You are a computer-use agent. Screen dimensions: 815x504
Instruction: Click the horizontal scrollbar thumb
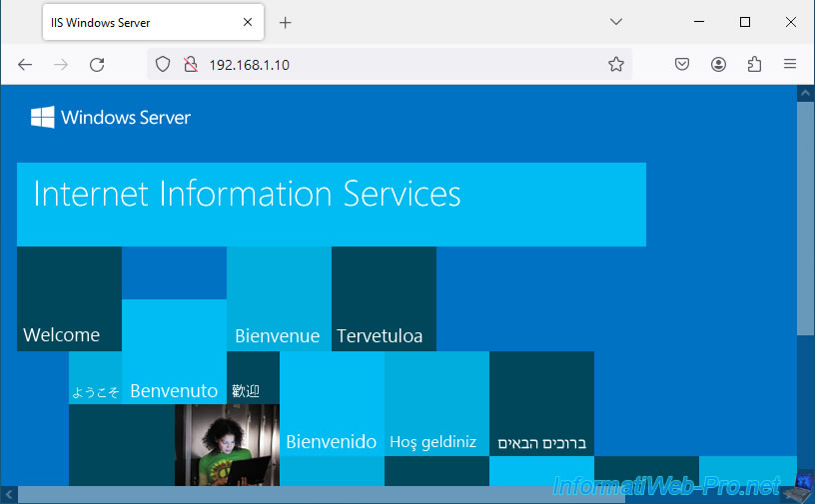coord(322,495)
